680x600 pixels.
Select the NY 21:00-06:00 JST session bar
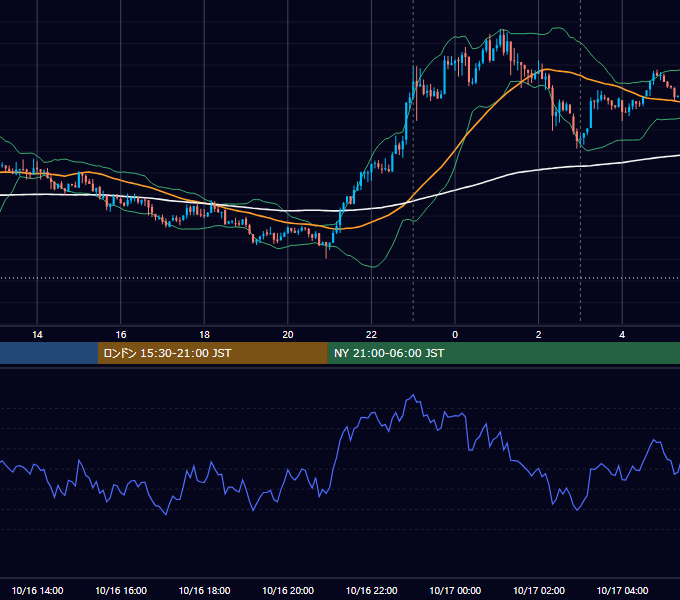(503, 353)
